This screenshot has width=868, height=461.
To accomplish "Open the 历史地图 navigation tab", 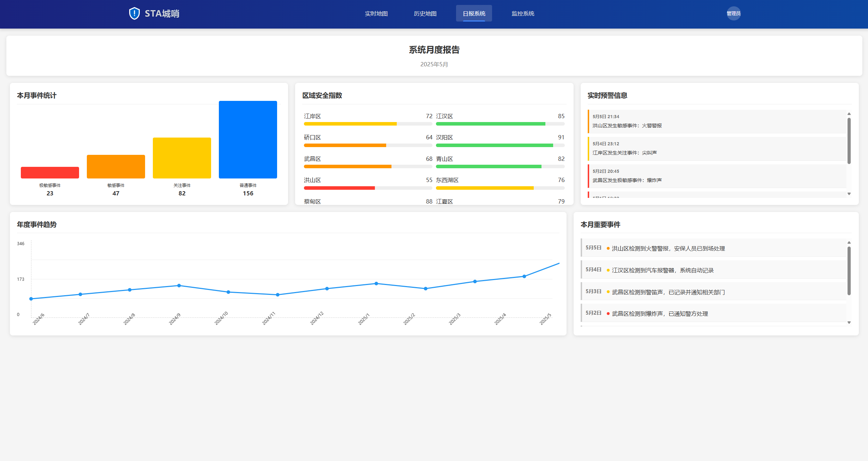I will click(425, 13).
